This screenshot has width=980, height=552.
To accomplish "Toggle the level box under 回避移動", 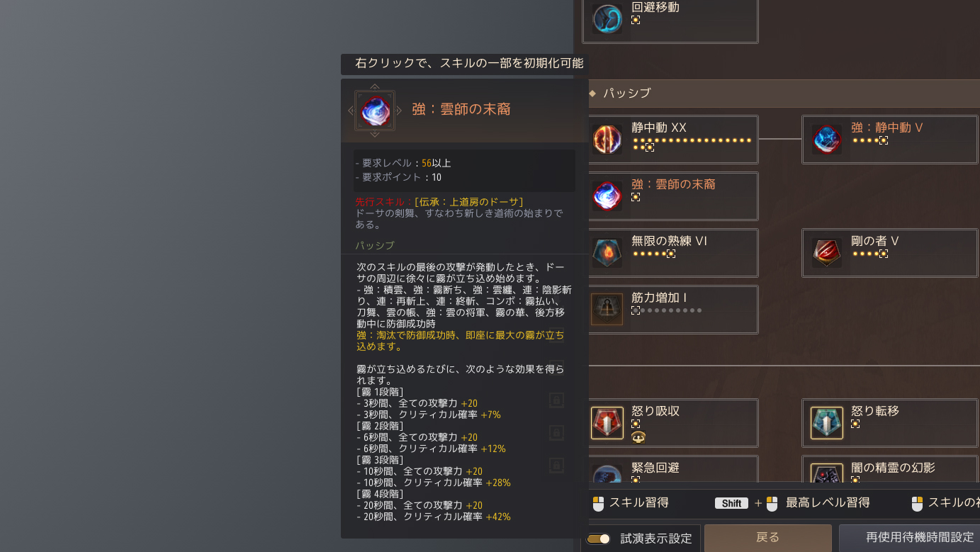I will (x=636, y=20).
